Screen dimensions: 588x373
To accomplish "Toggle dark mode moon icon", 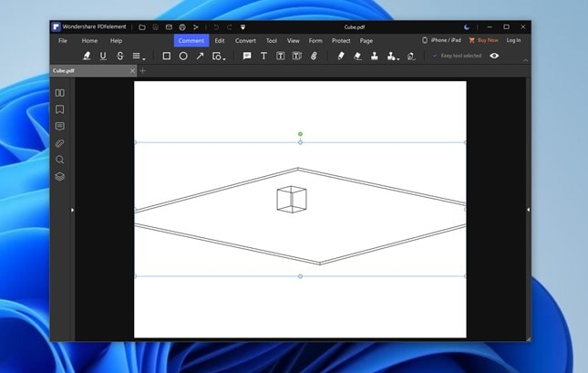I will pos(467,27).
